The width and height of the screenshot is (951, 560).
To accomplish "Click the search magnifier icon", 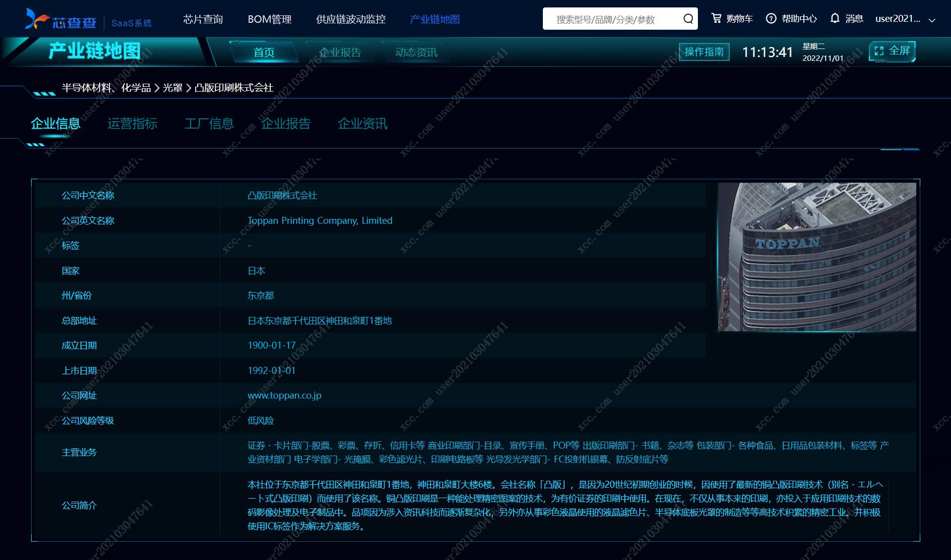I will [x=688, y=19].
